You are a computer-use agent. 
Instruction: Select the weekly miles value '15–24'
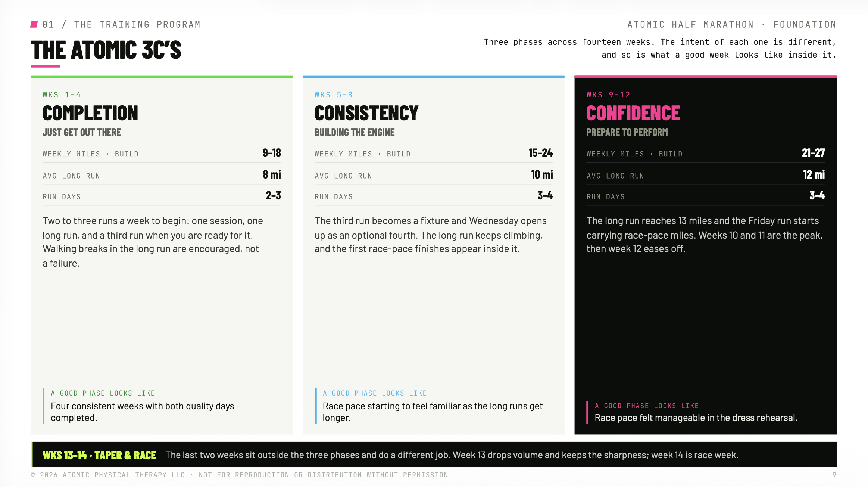point(541,153)
